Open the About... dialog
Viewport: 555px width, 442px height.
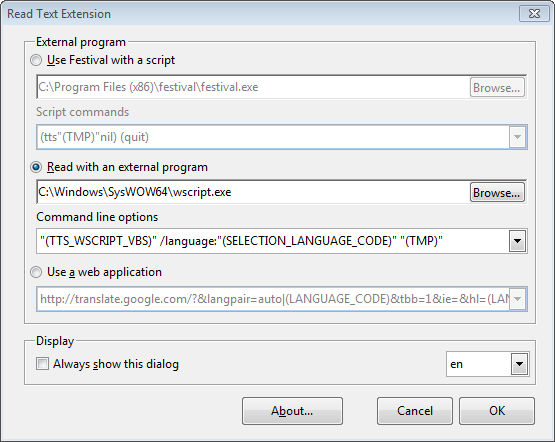[x=292, y=411]
